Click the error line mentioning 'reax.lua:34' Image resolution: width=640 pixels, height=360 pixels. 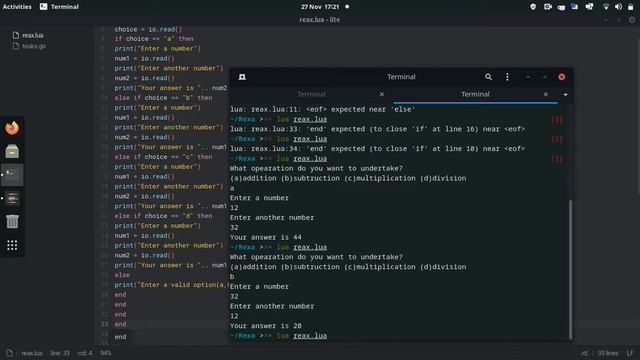point(378,149)
